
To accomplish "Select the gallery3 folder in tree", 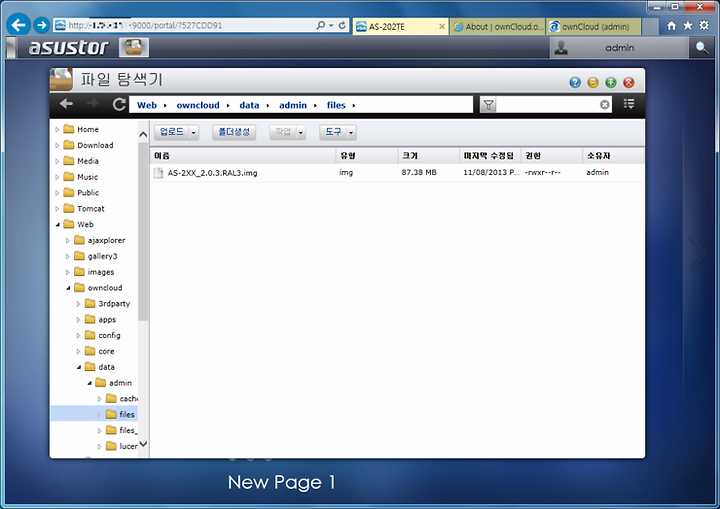I will (102, 256).
